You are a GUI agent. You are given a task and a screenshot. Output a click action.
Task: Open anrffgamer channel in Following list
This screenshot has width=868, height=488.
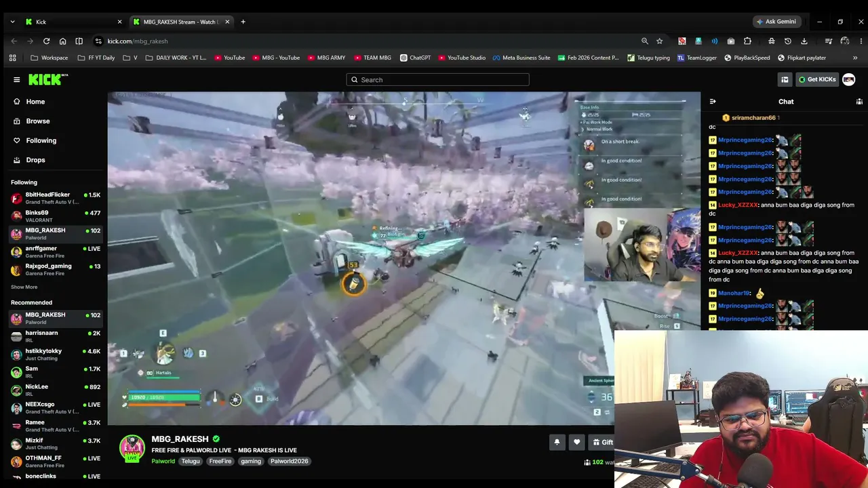[x=56, y=251]
